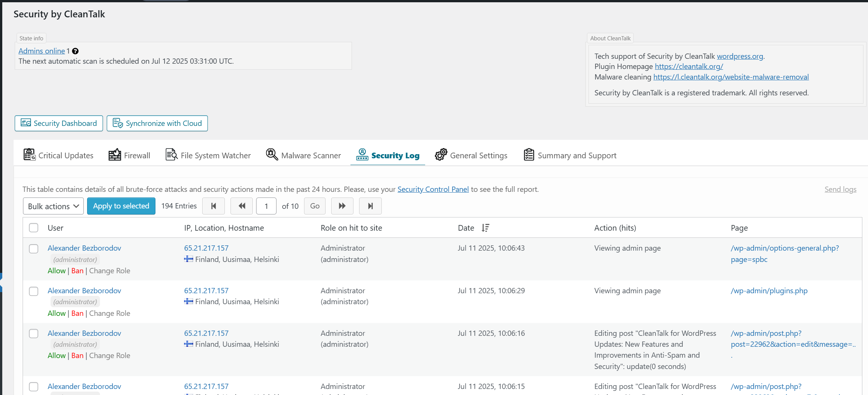868x395 pixels.
Task: Tick the select-all checkbox in table header
Action: tap(34, 228)
